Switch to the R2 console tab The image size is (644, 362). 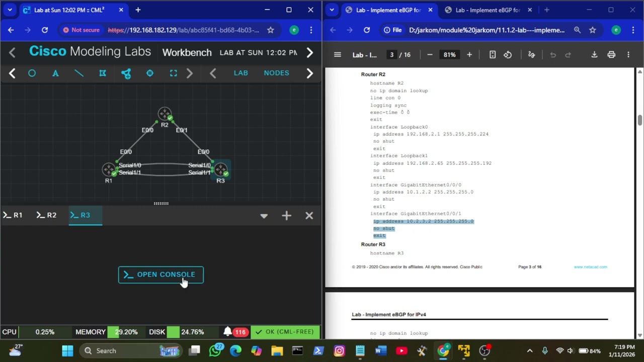click(46, 215)
